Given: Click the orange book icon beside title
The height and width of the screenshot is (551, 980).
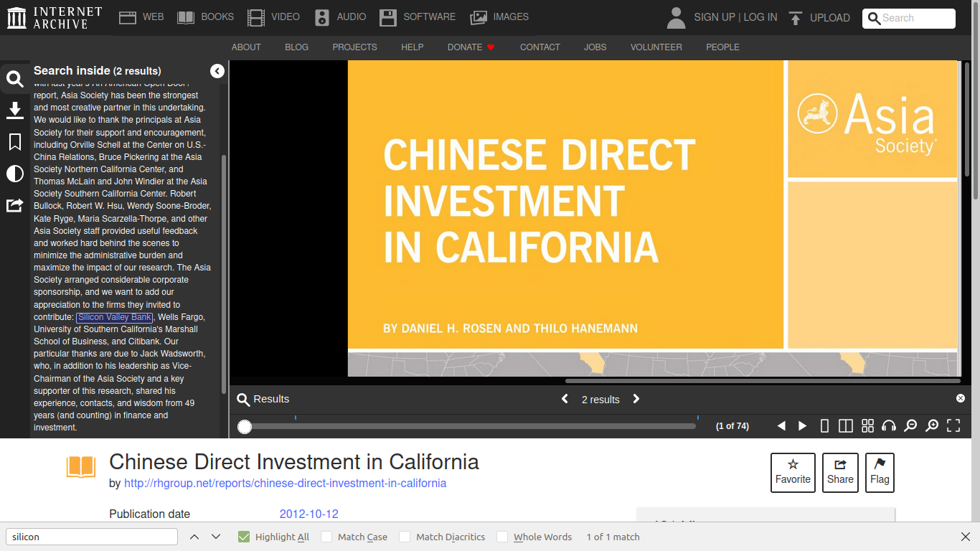Looking at the screenshot, I should [x=81, y=467].
